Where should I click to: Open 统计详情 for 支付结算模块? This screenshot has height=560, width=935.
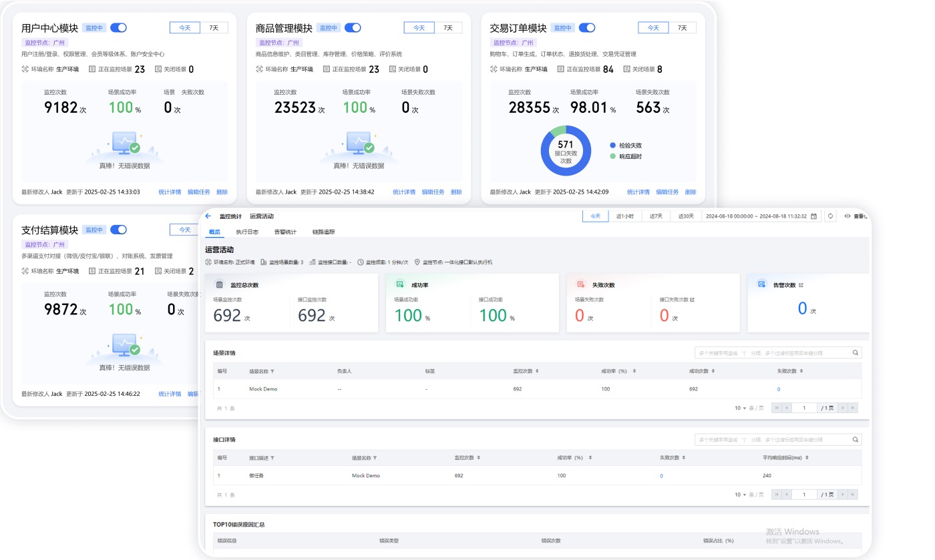[170, 394]
